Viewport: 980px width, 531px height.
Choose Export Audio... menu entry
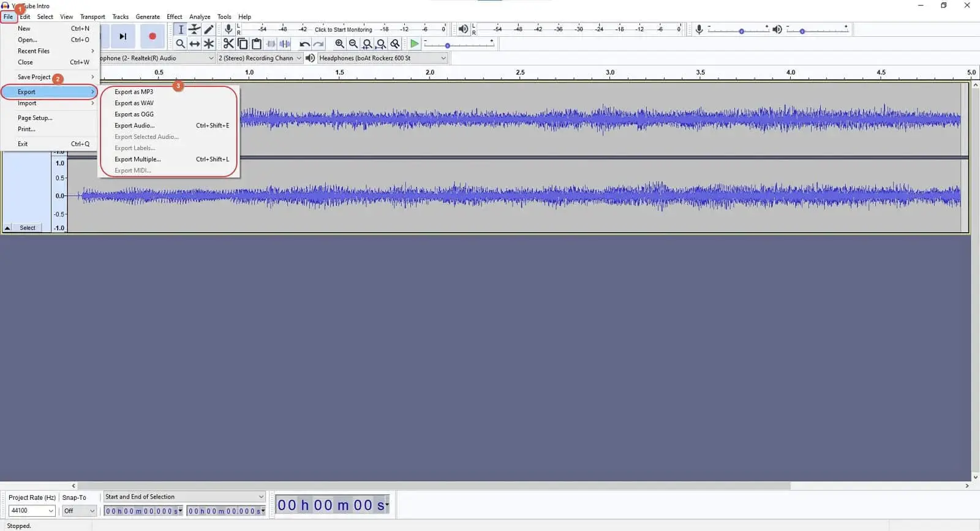169,126
